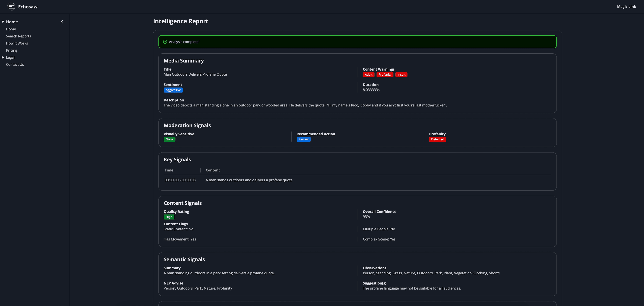Image resolution: width=644 pixels, height=306 pixels.
Task: Click the green checkmark in analysis banner
Action: (x=165, y=42)
